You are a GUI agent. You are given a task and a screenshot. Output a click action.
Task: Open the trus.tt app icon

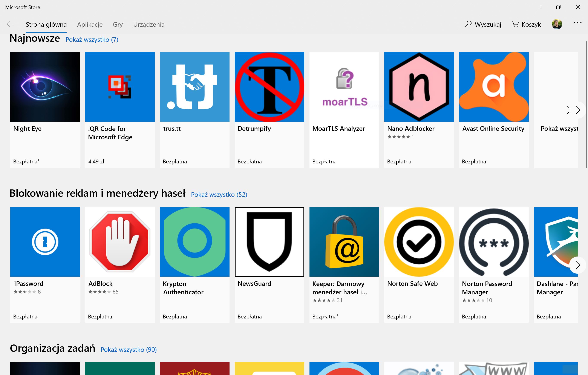[x=195, y=87]
